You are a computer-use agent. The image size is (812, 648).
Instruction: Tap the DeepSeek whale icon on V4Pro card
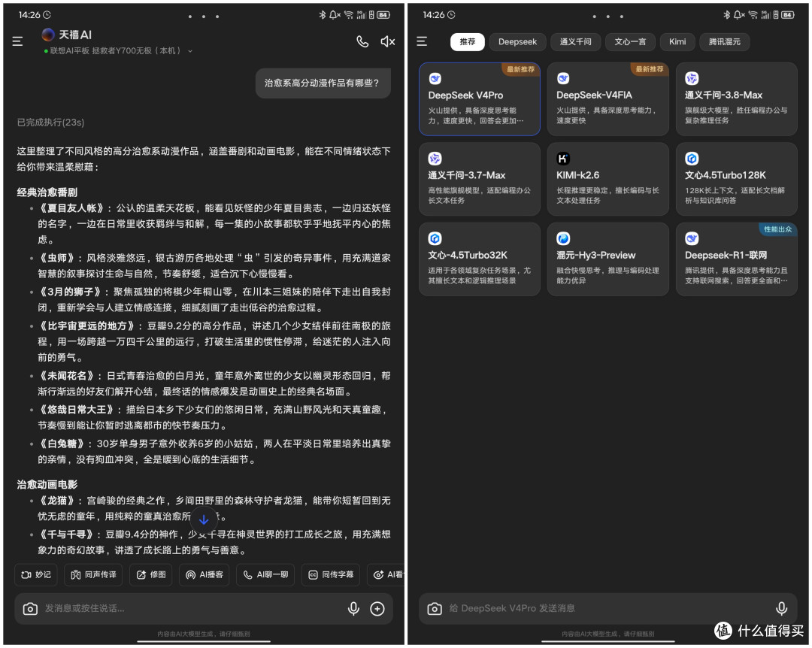435,79
